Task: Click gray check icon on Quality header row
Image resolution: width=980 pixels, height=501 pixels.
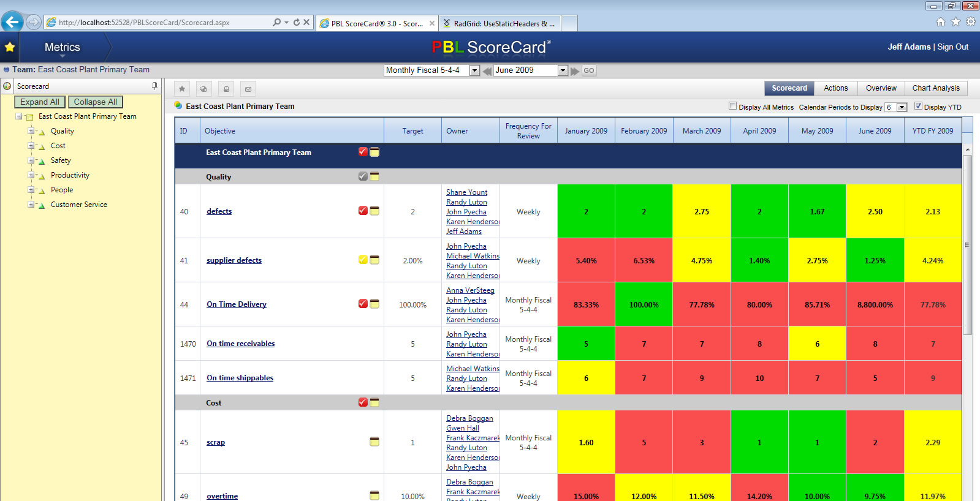Action: (363, 176)
